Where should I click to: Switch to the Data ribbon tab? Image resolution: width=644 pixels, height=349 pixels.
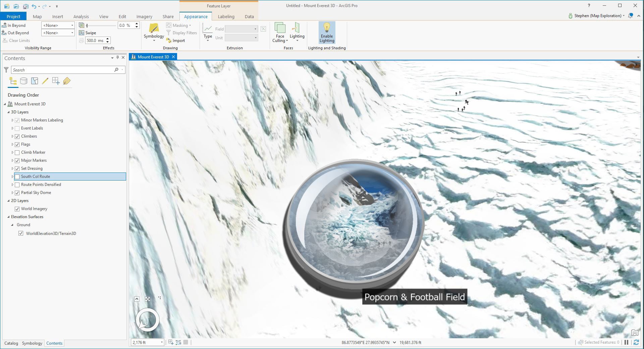coord(249,16)
